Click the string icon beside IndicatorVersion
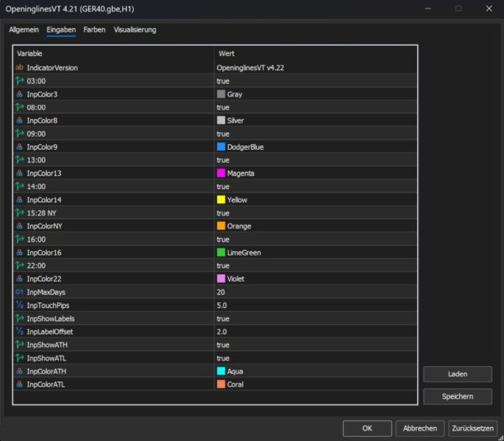 19,68
